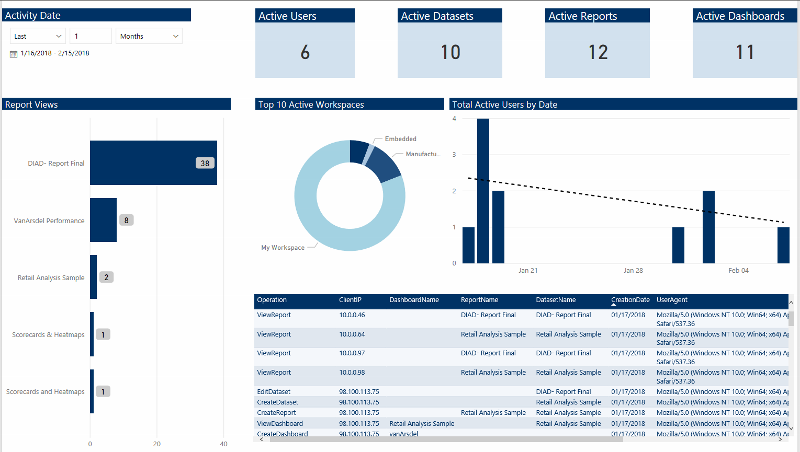800x452 pixels.
Task: Click the Retail Analysis Sample bar
Action: click(94, 277)
